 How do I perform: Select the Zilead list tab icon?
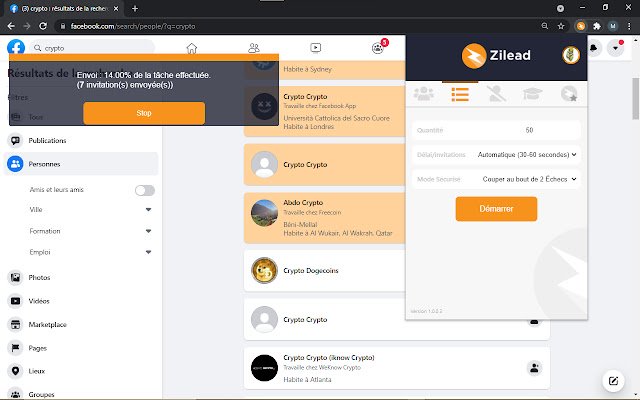[x=460, y=94]
